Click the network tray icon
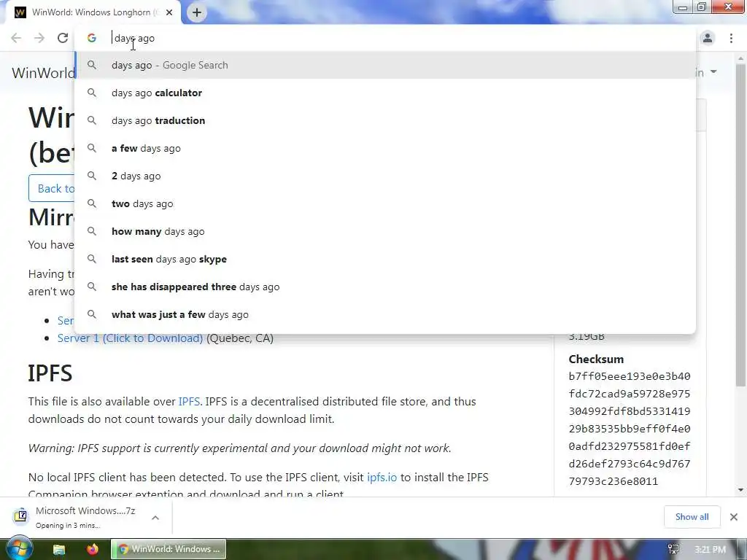Image resolution: width=747 pixels, height=560 pixels. [673, 550]
